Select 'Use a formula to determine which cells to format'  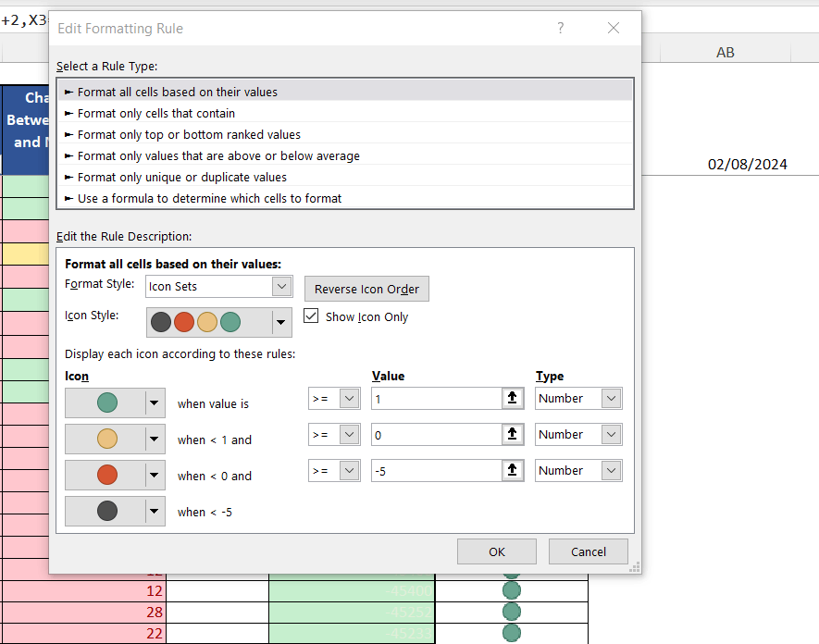[x=345, y=199]
